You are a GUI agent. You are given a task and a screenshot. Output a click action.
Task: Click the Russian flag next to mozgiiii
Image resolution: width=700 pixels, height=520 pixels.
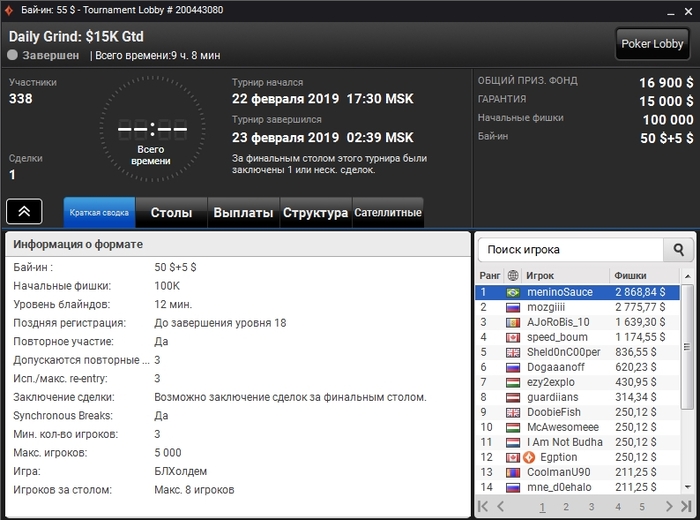click(x=512, y=308)
